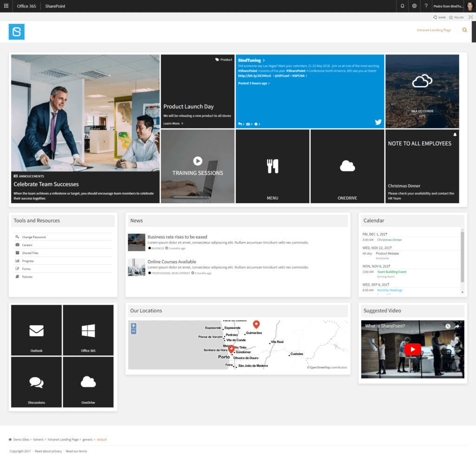The image size is (476, 462).
Task: Open the notifications bell in top bar
Action: tap(402, 6)
